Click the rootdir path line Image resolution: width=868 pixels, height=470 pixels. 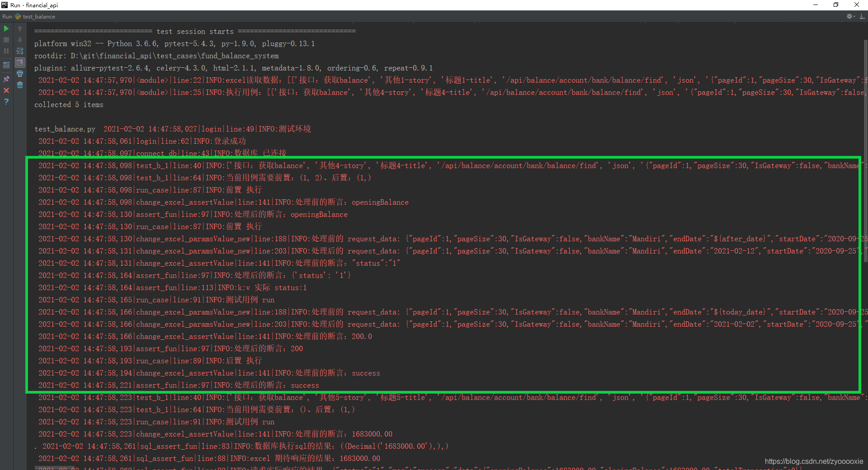pyautogui.click(x=156, y=56)
